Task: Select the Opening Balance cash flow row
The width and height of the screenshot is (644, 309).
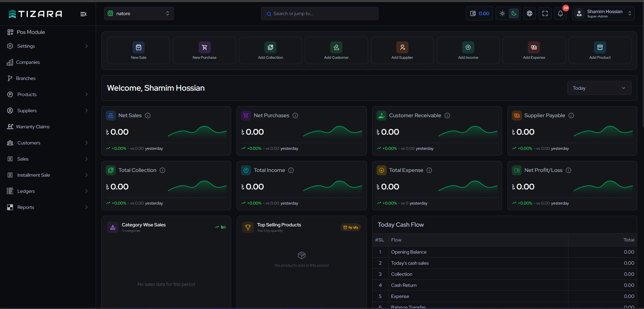Action: point(505,252)
